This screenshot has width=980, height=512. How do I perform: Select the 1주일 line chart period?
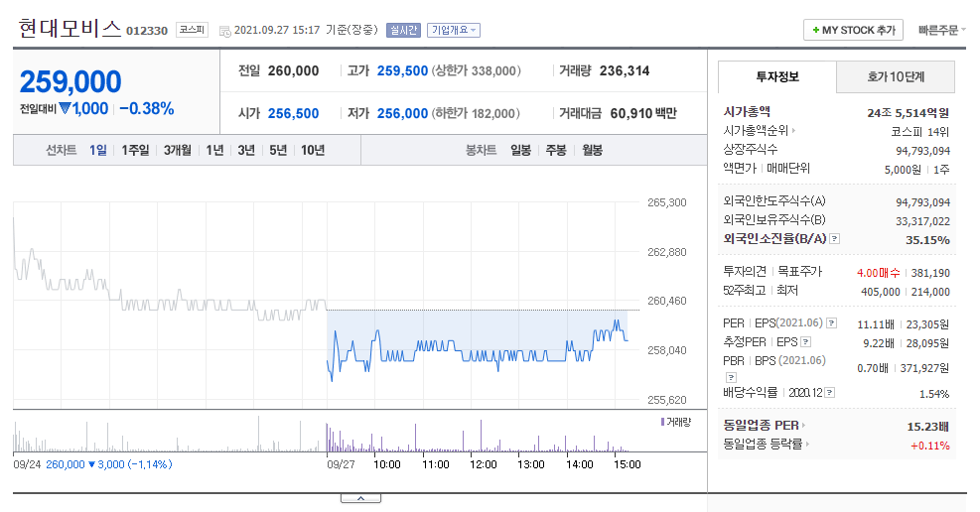tap(135, 151)
